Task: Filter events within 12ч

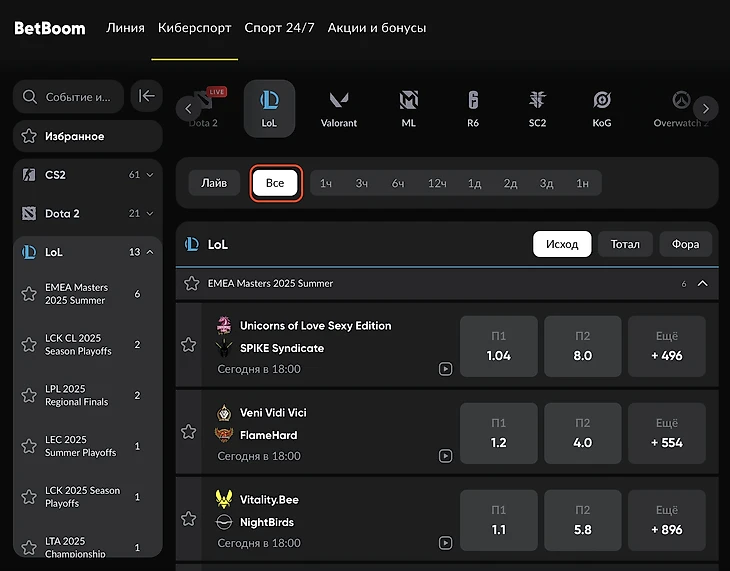Action: (x=437, y=184)
